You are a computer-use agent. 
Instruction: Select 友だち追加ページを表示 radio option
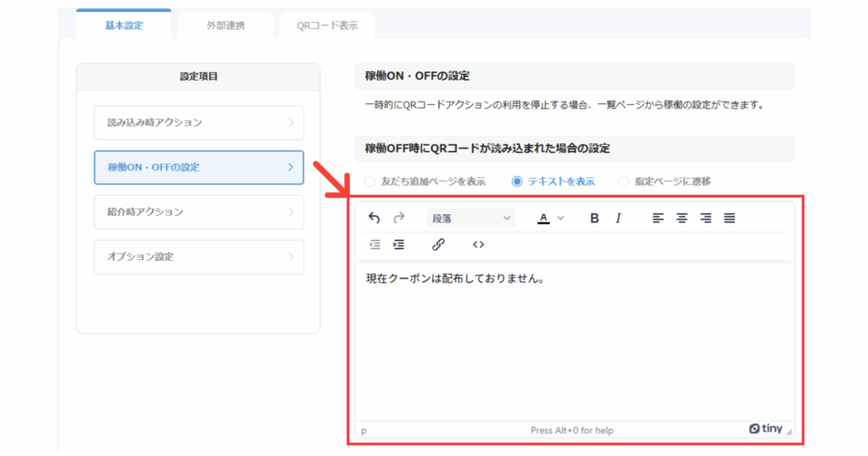click(x=370, y=181)
